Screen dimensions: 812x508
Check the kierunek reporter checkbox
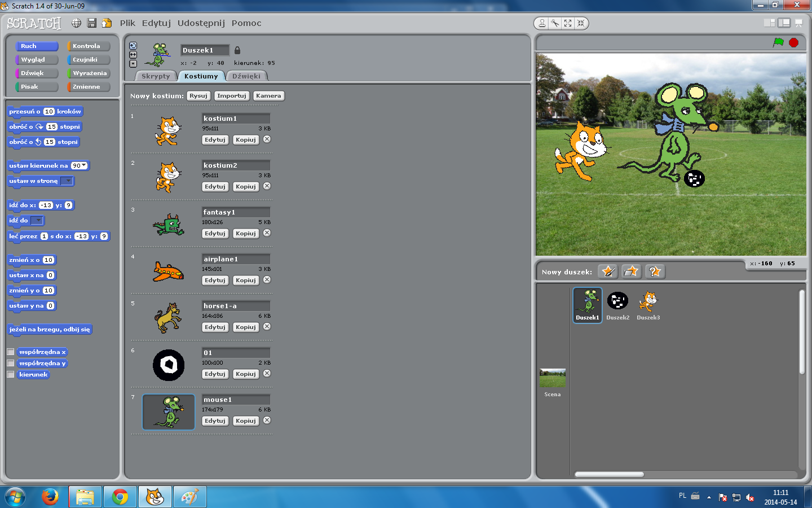coord(10,374)
